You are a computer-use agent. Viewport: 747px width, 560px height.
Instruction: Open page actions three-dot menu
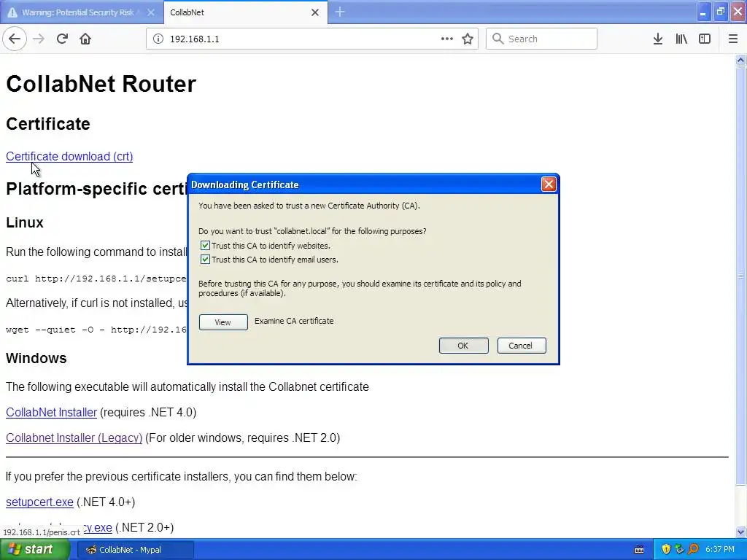tap(447, 39)
